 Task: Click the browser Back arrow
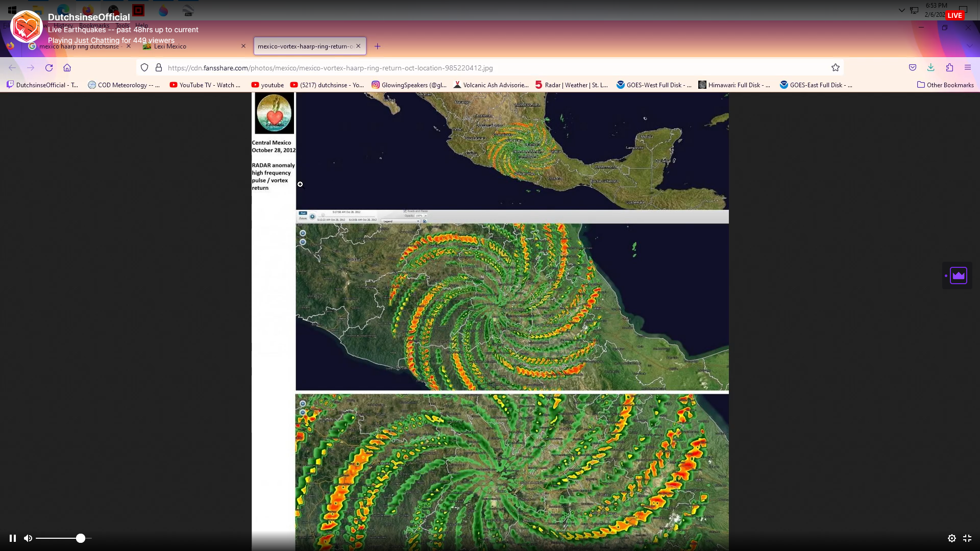coord(12,68)
